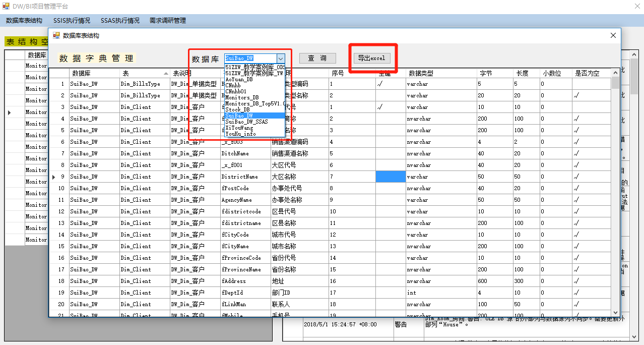
Task: Click the AgencyName cell
Action: tap(245, 200)
